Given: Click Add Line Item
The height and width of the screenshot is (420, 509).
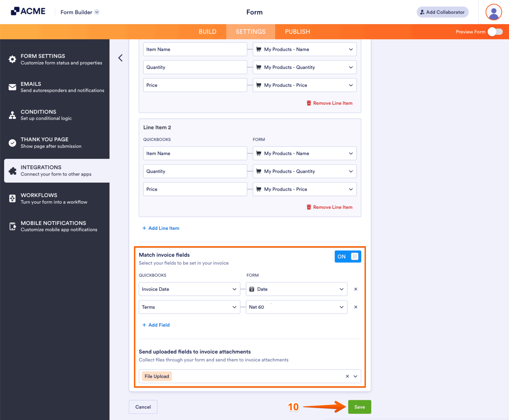Looking at the screenshot, I should pyautogui.click(x=161, y=228).
